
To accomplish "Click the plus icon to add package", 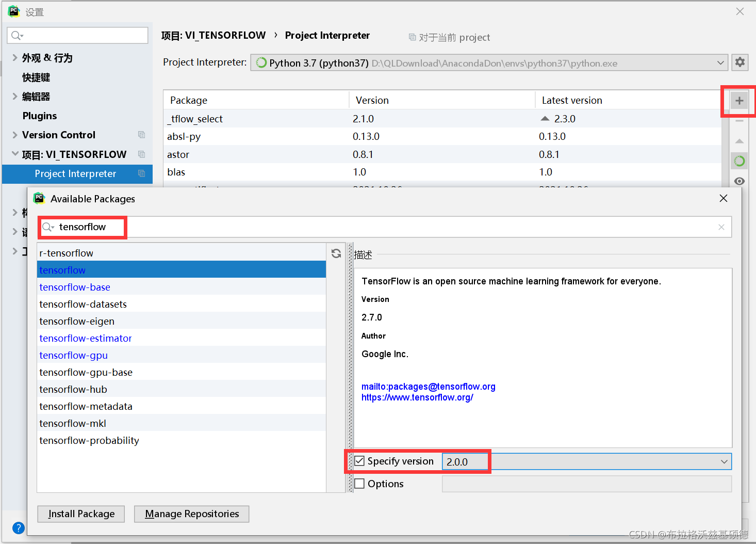I will [x=739, y=101].
